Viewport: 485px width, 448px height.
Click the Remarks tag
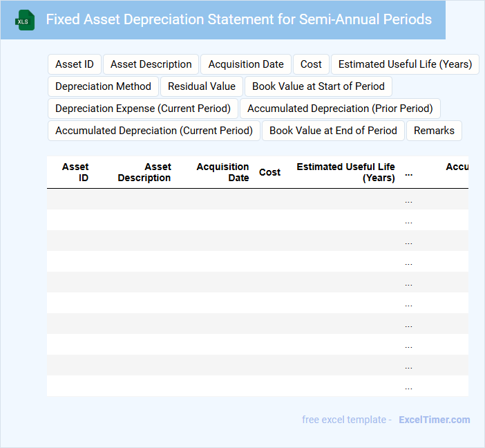pos(434,131)
